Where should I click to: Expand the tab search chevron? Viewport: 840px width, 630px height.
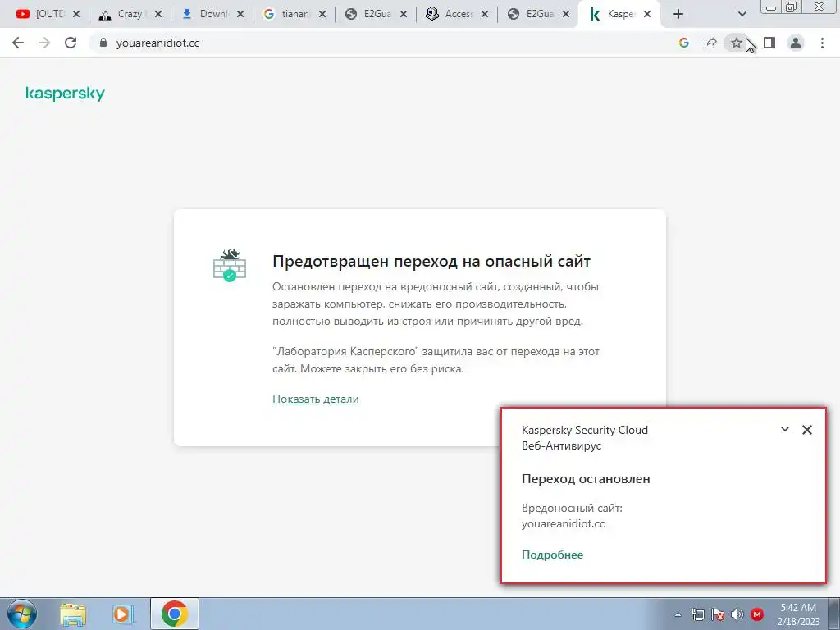742,14
